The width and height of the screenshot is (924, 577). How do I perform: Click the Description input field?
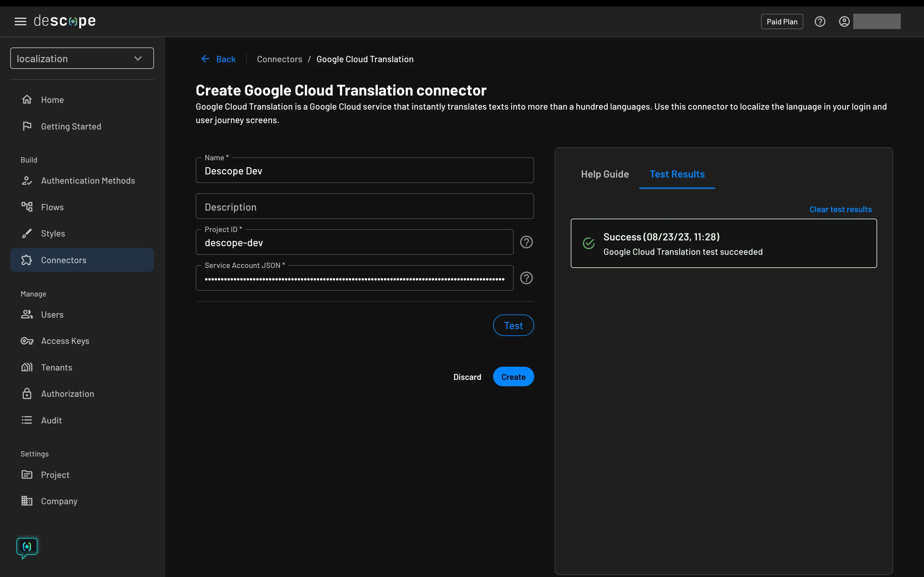click(364, 206)
